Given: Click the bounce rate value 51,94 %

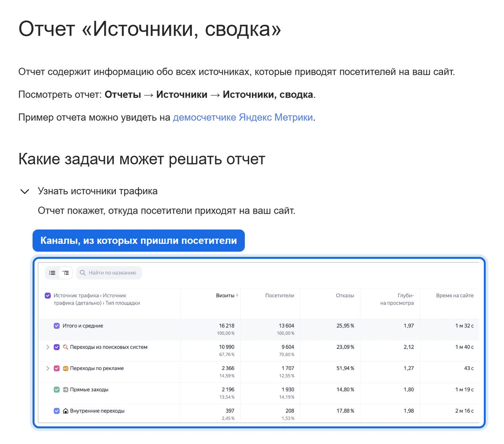Looking at the screenshot, I should click(345, 368).
